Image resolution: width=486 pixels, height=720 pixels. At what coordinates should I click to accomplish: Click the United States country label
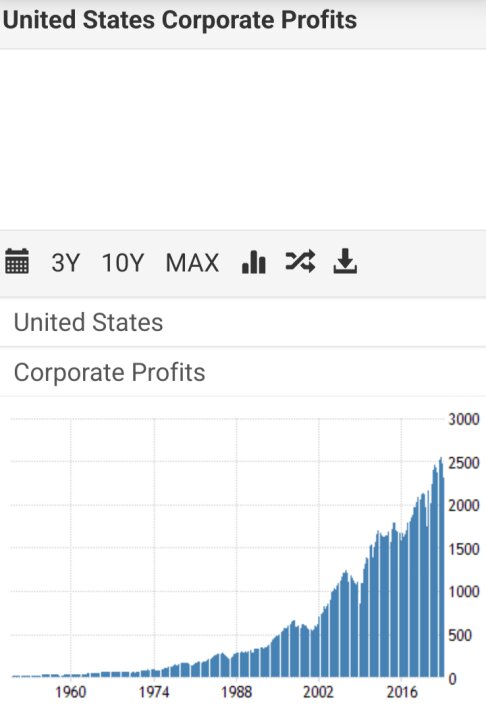88,322
